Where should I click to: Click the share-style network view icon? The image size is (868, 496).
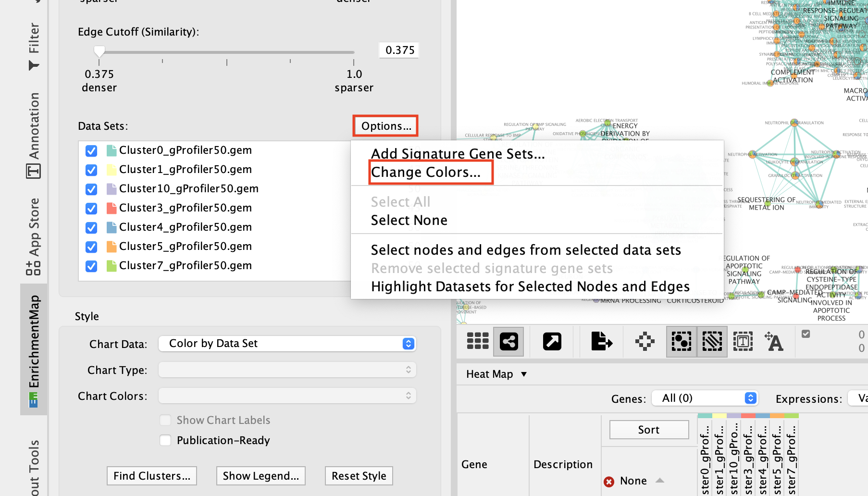tap(508, 341)
